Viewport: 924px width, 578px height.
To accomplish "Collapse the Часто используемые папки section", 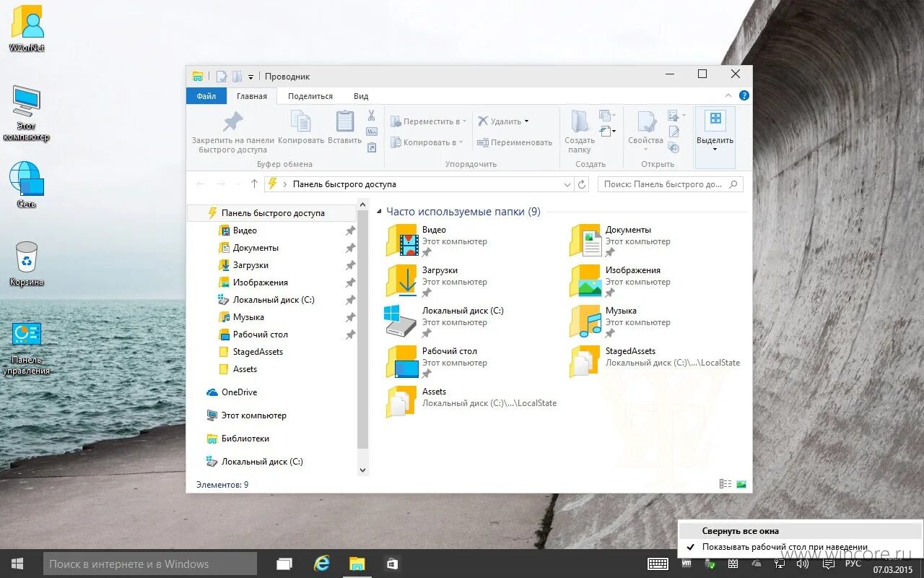I will [x=378, y=211].
